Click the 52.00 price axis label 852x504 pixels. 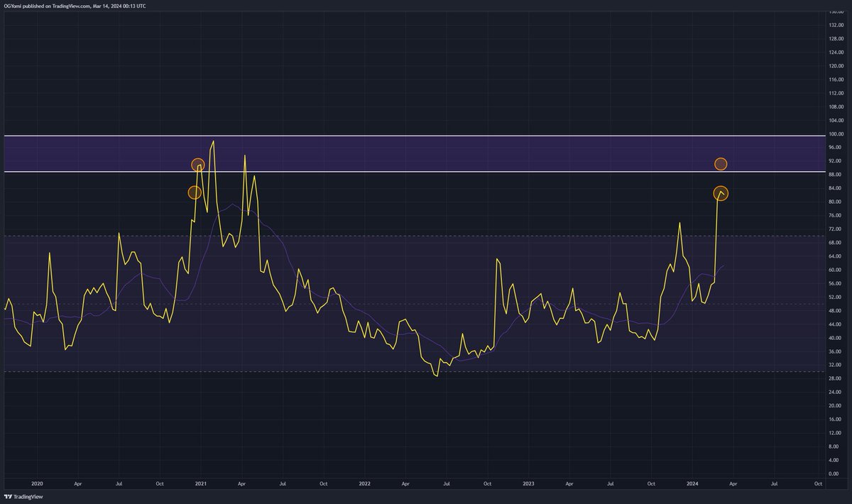point(836,297)
